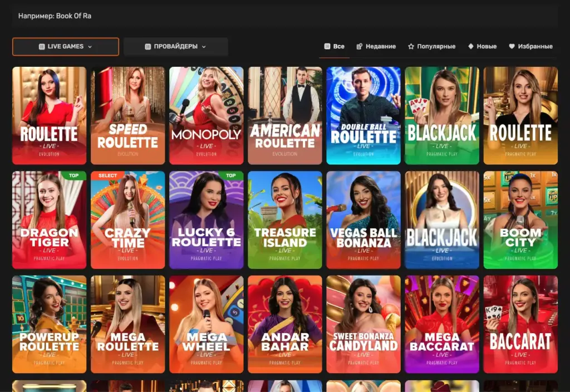The width and height of the screenshot is (570, 392).
Task: Click the star icon beside Популярные
Action: [411, 47]
